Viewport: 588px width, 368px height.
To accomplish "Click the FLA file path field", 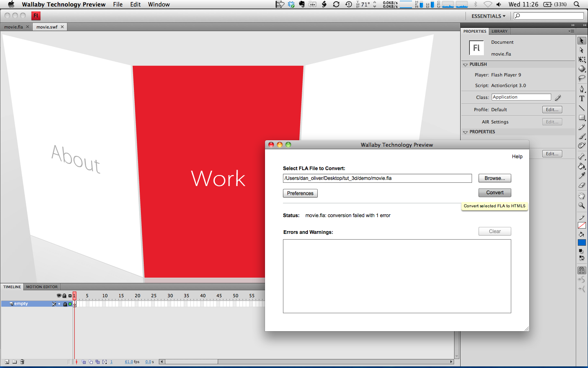I will coord(377,178).
